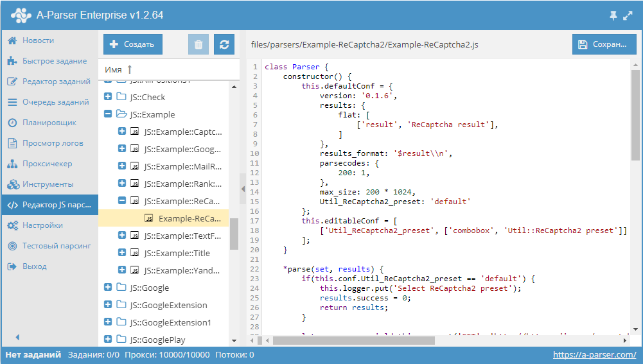Image resolution: width=643 pixels, height=364 pixels.
Task: Click the JS file icon for Example-ReCaptcha2
Action: coord(149,218)
